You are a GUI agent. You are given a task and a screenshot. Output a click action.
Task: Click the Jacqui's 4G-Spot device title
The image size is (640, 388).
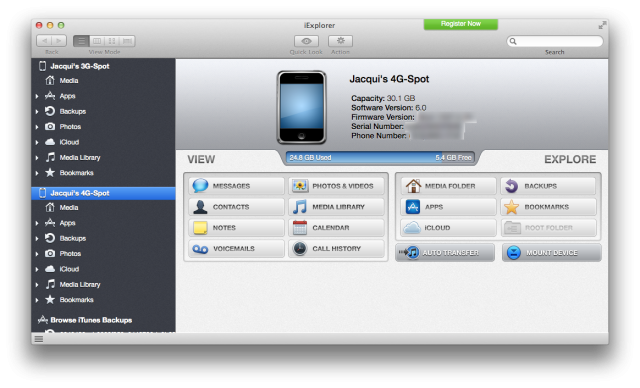(x=389, y=79)
